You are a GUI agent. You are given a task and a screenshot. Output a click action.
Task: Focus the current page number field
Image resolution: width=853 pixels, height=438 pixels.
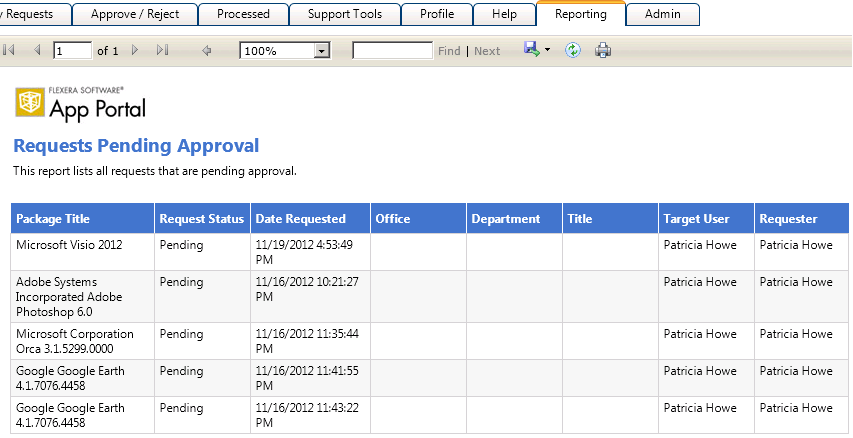[x=72, y=51]
